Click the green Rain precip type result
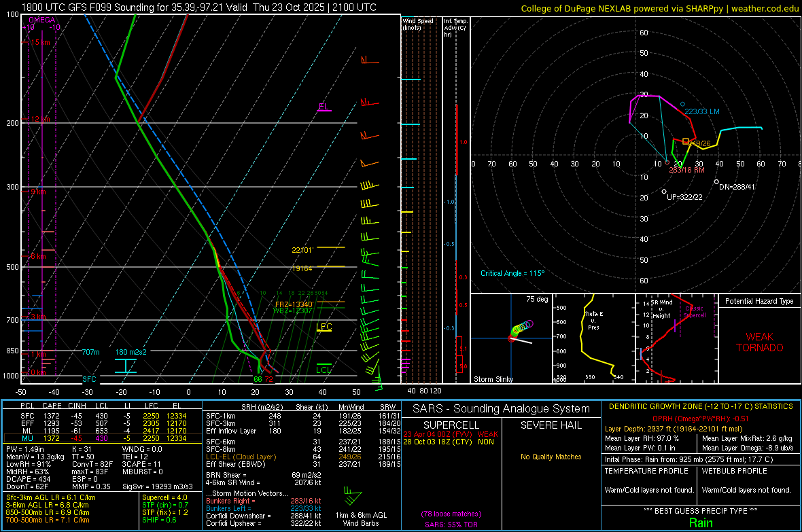The width and height of the screenshot is (802, 532). 701,522
